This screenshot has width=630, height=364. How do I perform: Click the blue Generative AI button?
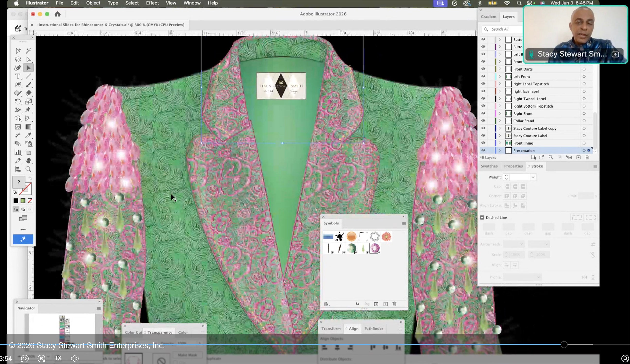(x=23, y=239)
